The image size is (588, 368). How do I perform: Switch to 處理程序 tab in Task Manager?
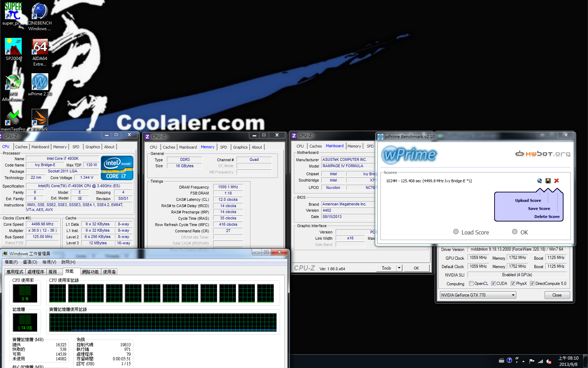pos(36,272)
